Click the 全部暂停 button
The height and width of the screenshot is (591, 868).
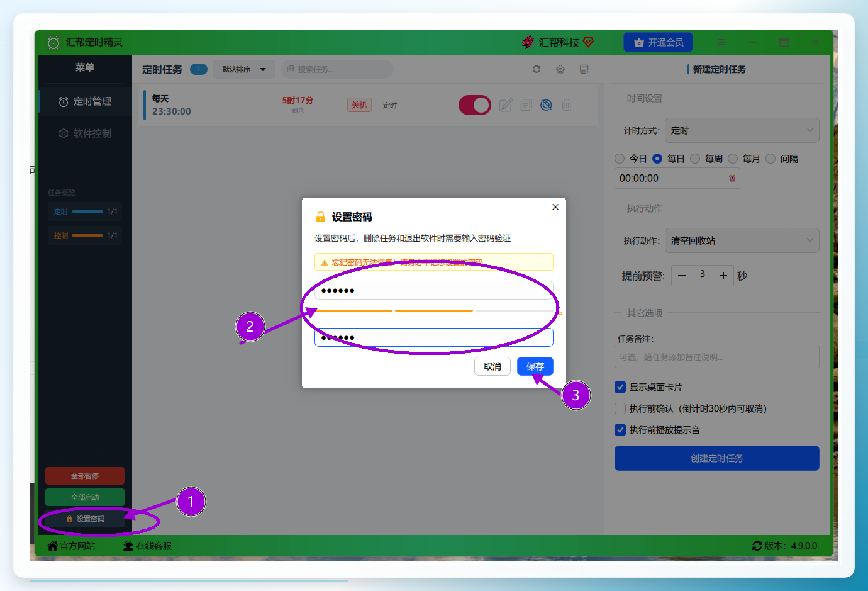(x=85, y=476)
